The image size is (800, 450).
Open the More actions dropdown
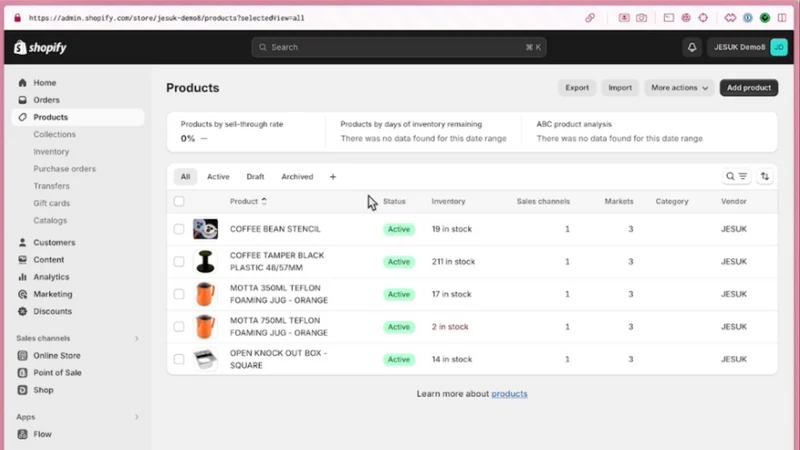679,88
